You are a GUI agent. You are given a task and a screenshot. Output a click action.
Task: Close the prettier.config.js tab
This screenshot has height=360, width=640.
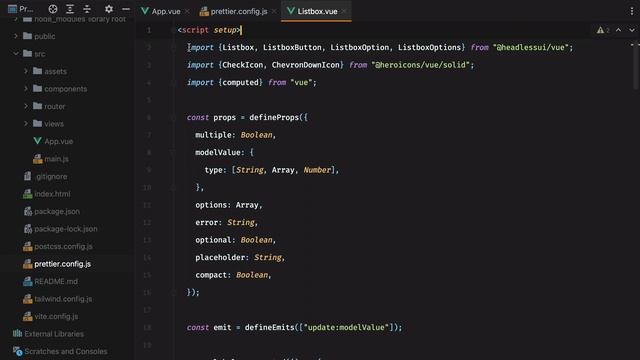(274, 11)
